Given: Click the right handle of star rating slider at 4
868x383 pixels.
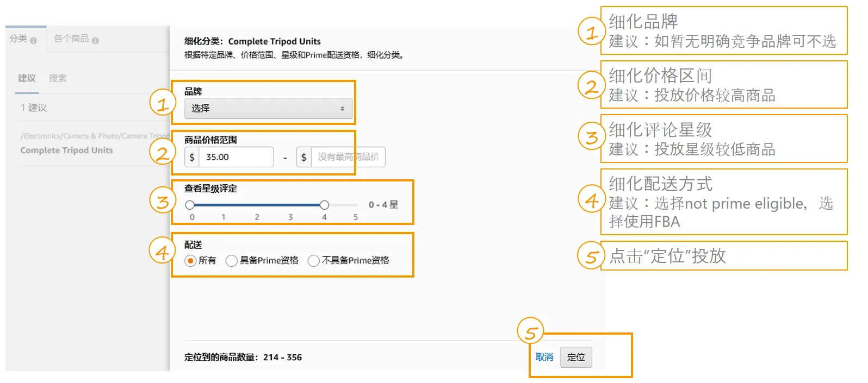Looking at the screenshot, I should 324,205.
